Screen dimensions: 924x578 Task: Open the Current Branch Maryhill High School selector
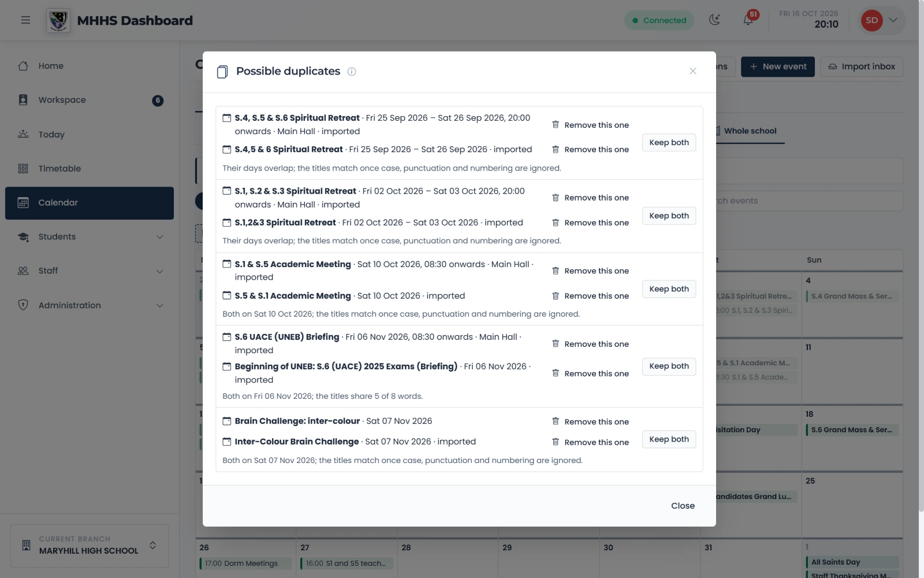(90, 546)
